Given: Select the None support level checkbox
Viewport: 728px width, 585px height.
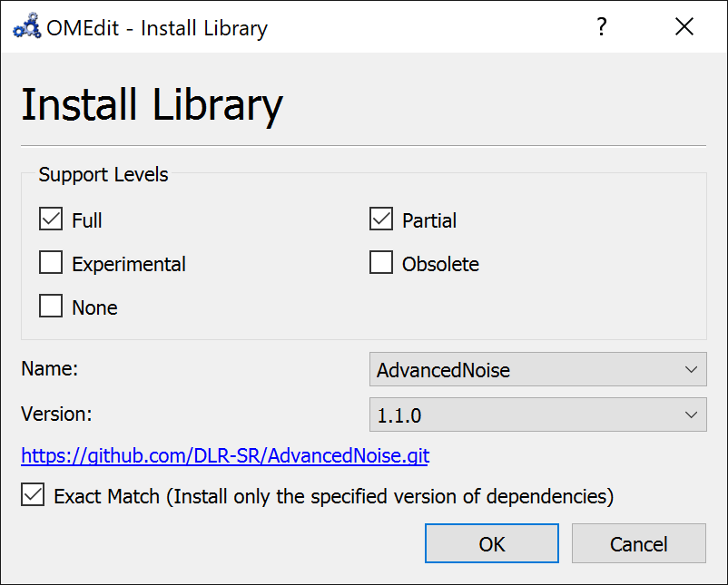Looking at the screenshot, I should [50, 306].
